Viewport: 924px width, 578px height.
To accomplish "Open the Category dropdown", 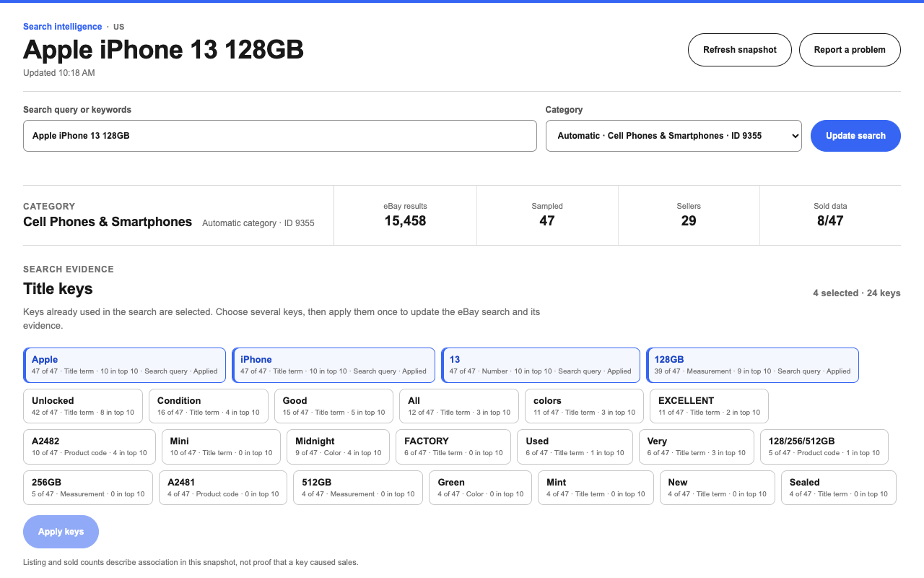I will click(674, 136).
